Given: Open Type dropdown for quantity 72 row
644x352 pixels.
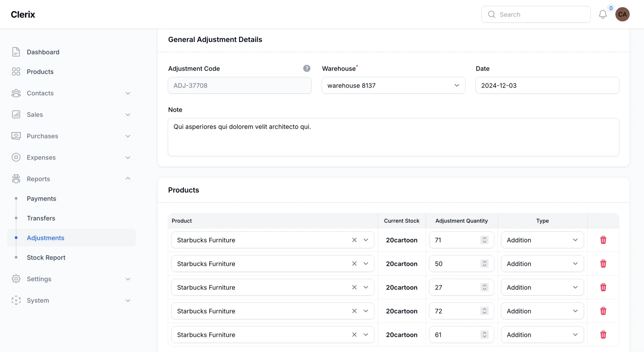Looking at the screenshot, I should (x=542, y=311).
